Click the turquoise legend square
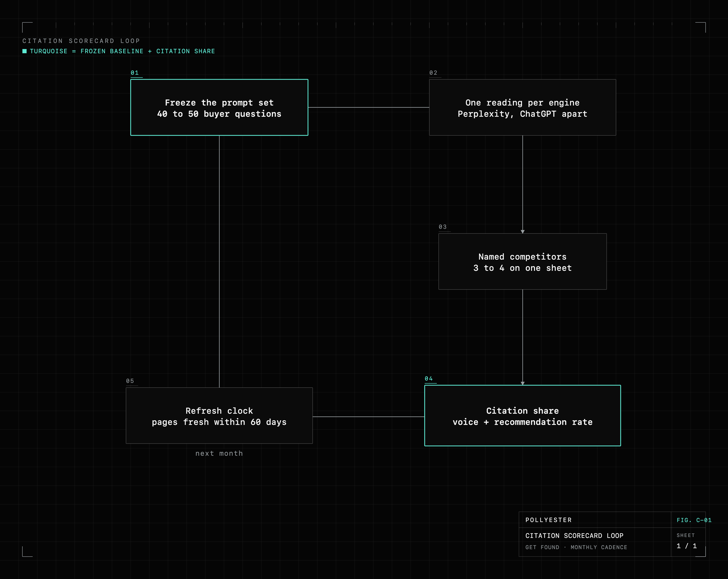Image resolution: width=728 pixels, height=579 pixels. pos(24,51)
